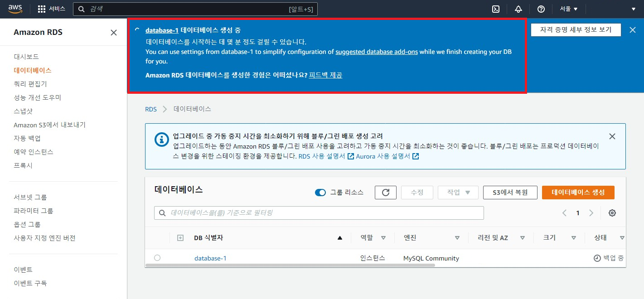
Task: Open the notifications bell
Action: (x=518, y=9)
